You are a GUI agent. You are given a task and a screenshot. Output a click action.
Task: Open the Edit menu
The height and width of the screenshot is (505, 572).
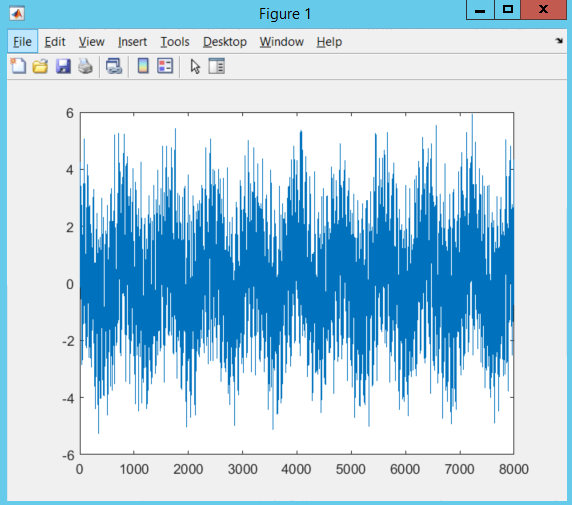[x=55, y=42]
